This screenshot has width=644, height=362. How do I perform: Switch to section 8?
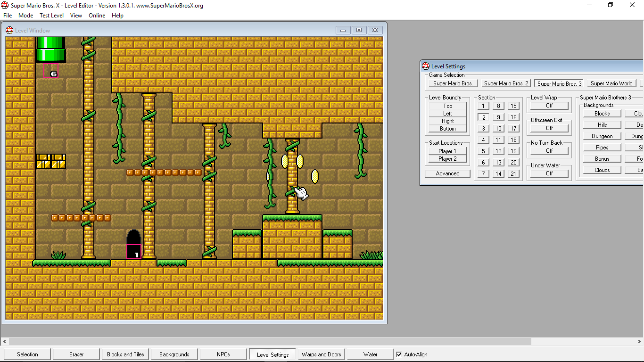click(498, 106)
